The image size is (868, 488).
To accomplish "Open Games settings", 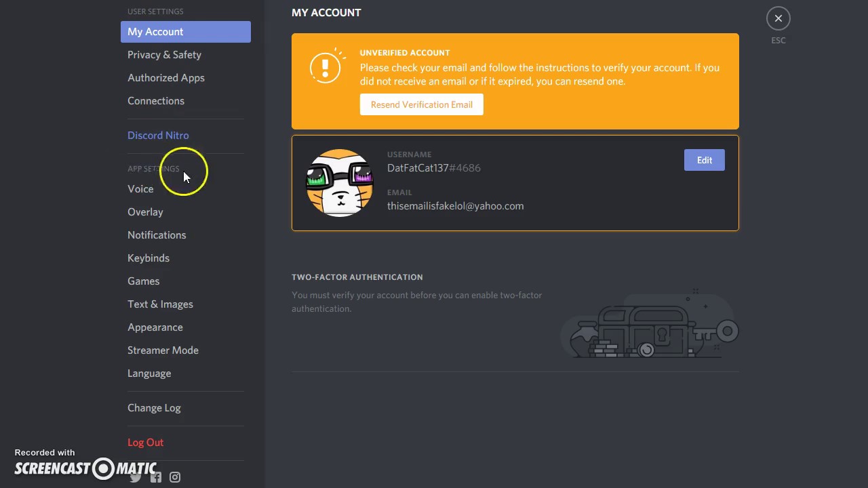I will click(186, 281).
